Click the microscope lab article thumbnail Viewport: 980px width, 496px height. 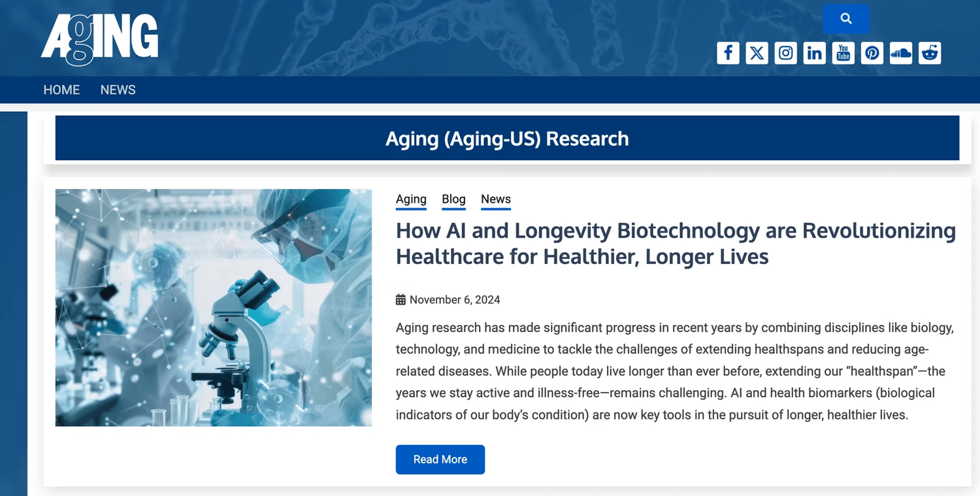pyautogui.click(x=214, y=308)
